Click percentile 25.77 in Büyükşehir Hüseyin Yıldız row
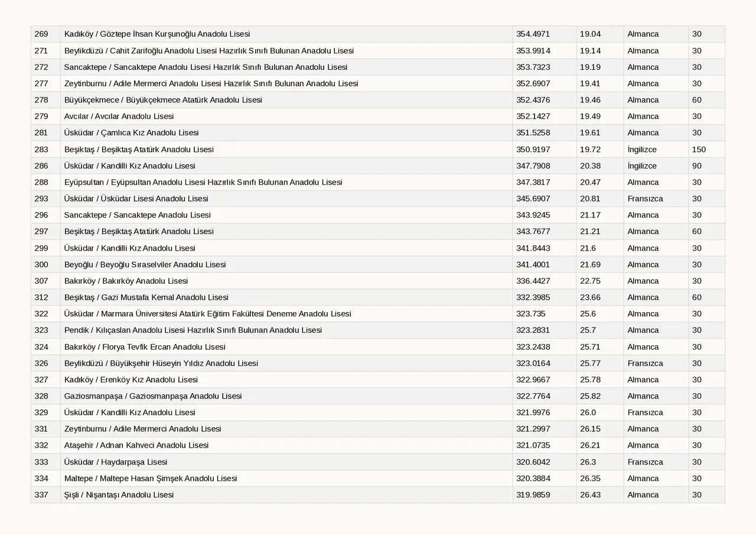This screenshot has height=535, width=756. point(599,363)
